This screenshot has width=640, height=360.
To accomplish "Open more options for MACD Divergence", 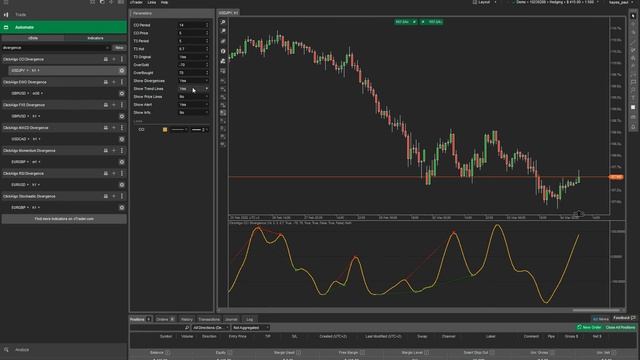I will (122, 128).
